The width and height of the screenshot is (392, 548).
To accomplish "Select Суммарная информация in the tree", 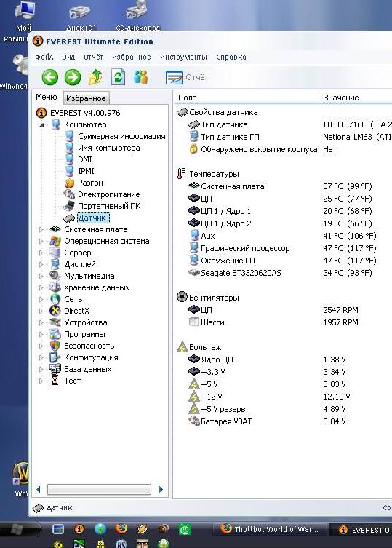I will 121,136.
